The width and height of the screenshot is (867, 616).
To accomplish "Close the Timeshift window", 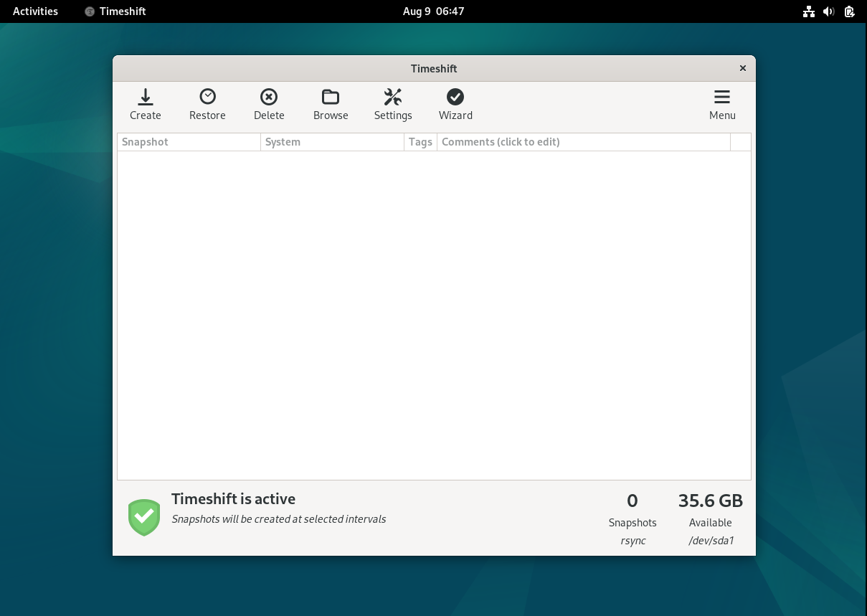I will click(x=743, y=68).
